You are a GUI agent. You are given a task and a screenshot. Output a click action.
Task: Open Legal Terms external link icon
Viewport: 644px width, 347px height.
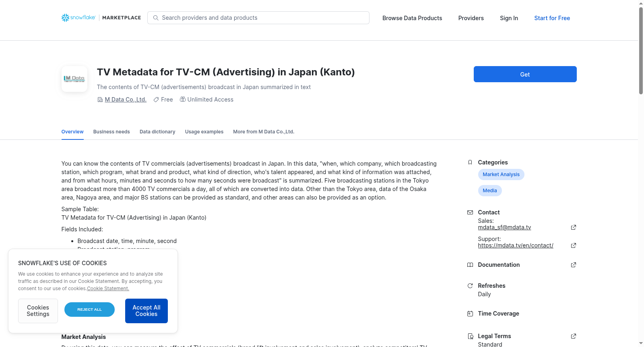574,336
